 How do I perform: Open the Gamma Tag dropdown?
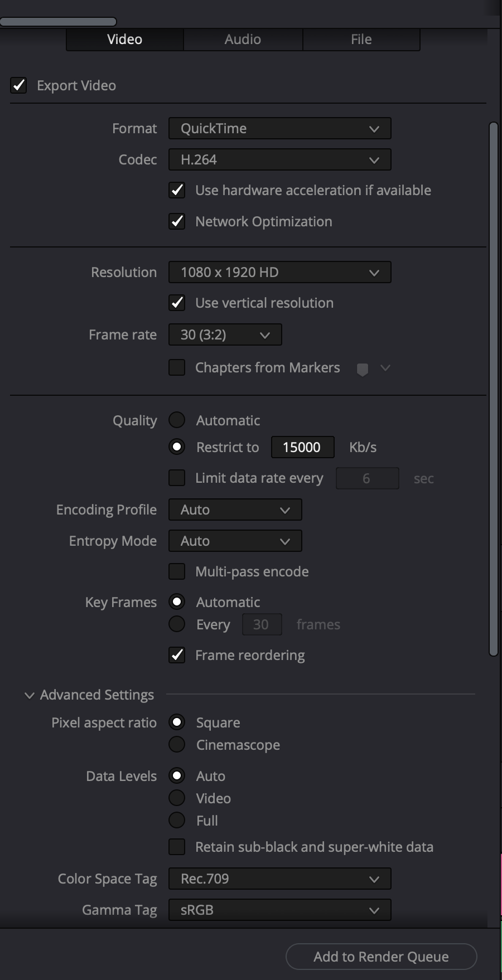tap(279, 909)
